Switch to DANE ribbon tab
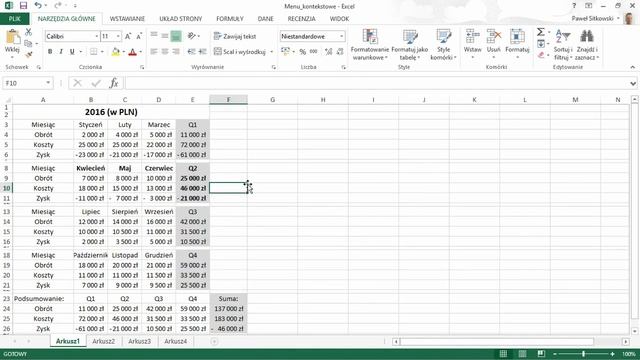This screenshot has height=360, width=640. click(265, 19)
